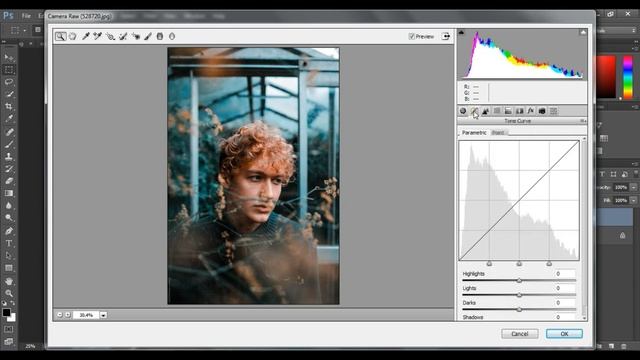
Task: Select the Color Sampler tool
Action: (98, 36)
